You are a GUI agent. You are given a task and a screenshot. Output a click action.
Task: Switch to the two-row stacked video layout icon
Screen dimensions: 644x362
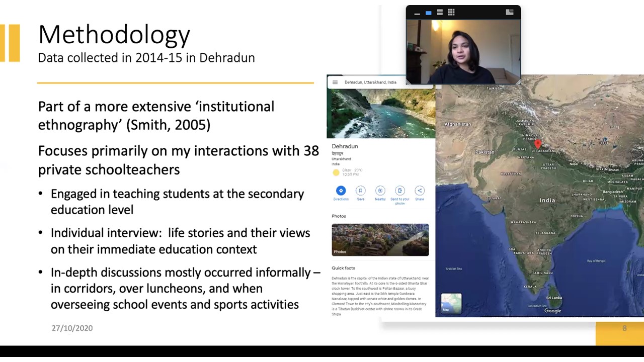pyautogui.click(x=440, y=12)
